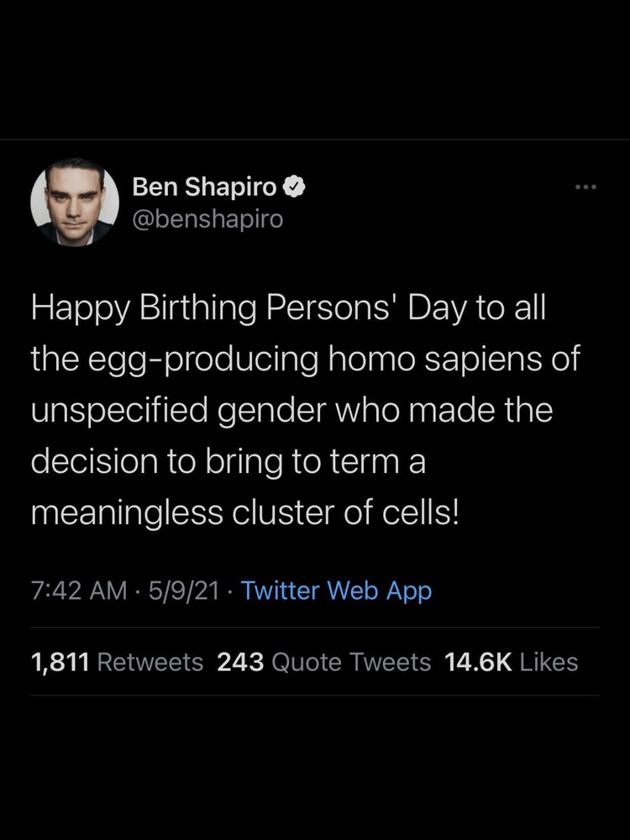Screen dimensions: 630x840
Task: Open the Quote Tweets list label
Action: coord(352,662)
